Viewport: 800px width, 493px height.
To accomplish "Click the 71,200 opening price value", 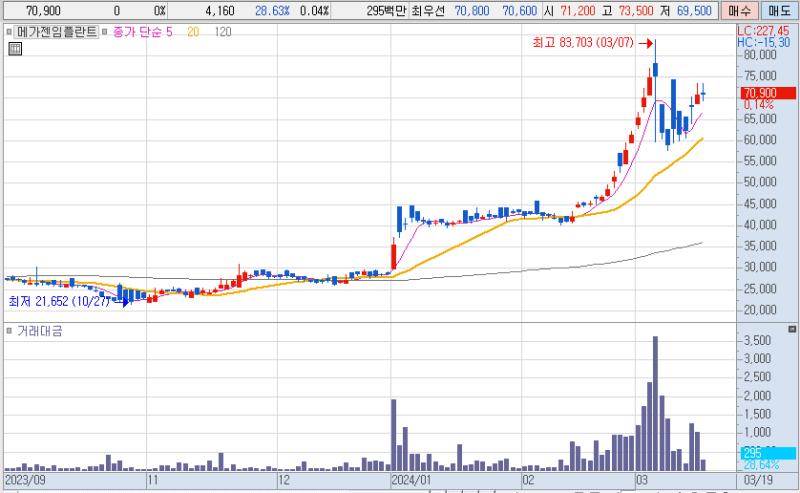I will pos(578,11).
